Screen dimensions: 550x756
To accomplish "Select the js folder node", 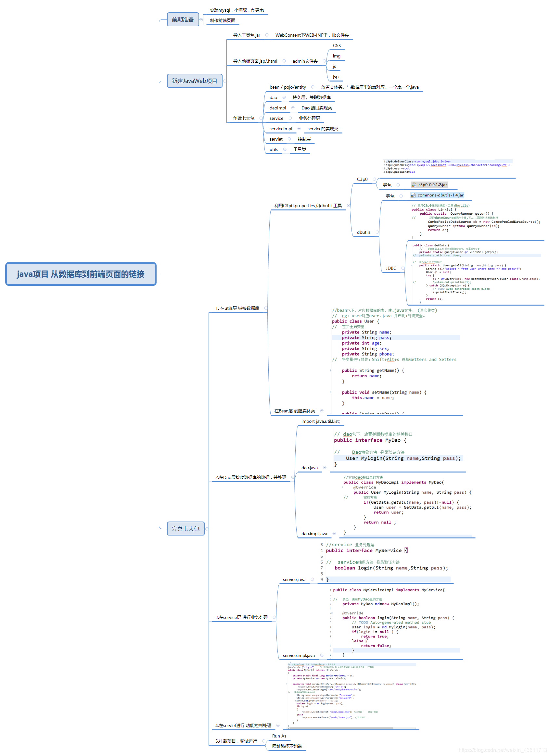I will 334,66.
